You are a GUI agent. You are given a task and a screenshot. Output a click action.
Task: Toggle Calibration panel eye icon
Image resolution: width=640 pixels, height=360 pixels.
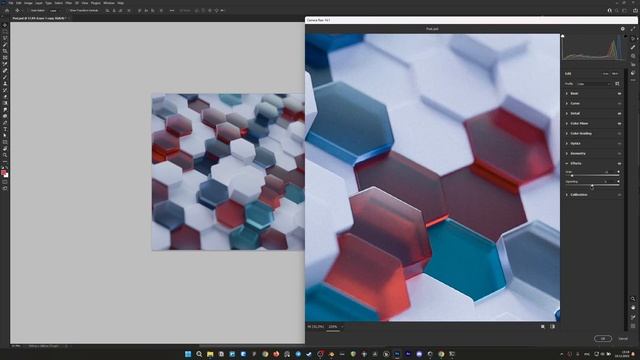point(619,195)
